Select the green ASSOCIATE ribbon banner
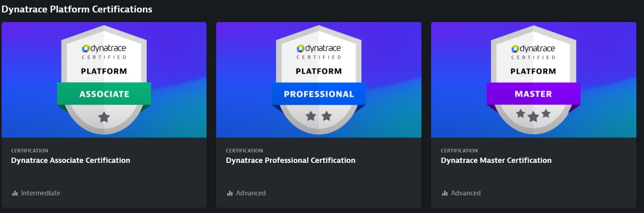 coord(104,94)
